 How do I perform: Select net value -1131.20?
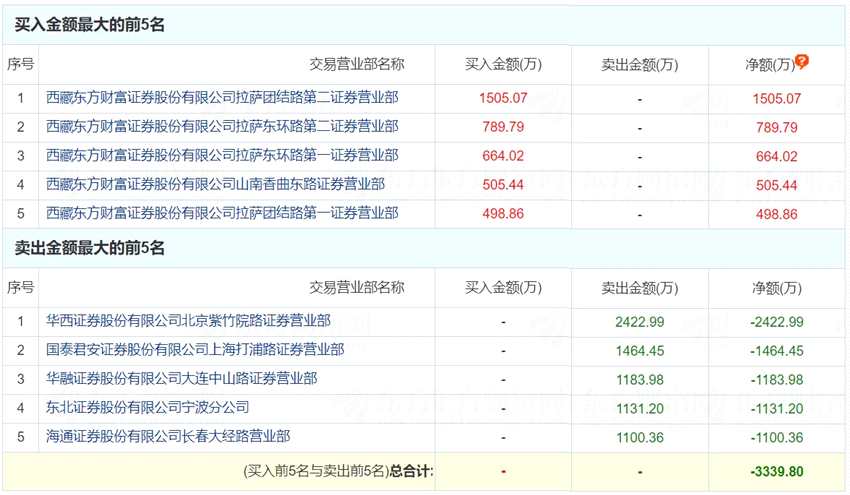[776, 408]
